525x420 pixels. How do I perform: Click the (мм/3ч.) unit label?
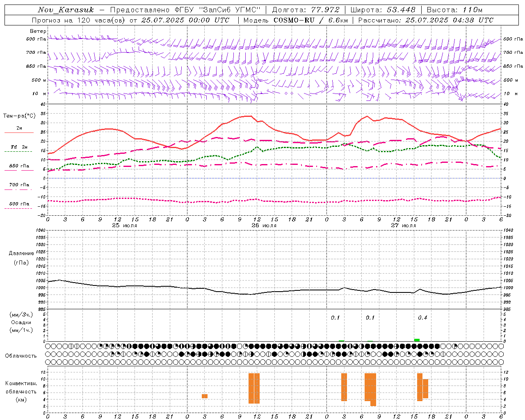coord(21,315)
